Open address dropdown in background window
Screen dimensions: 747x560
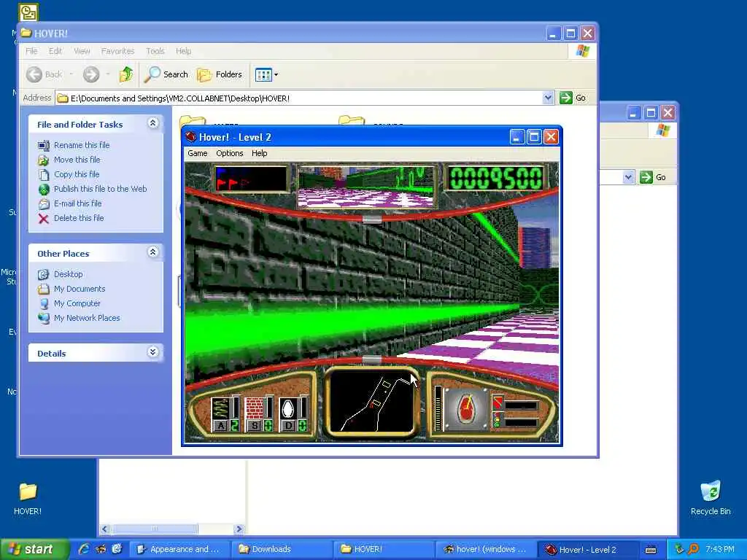pyautogui.click(x=628, y=177)
